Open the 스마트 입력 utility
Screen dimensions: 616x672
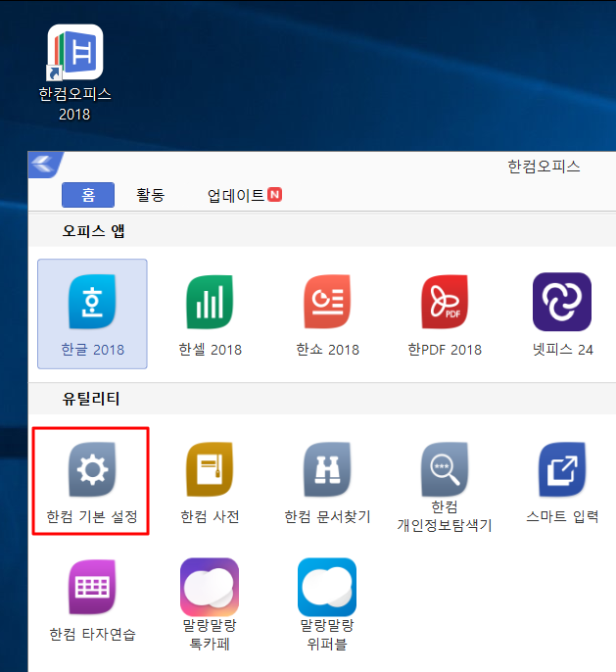tap(562, 471)
